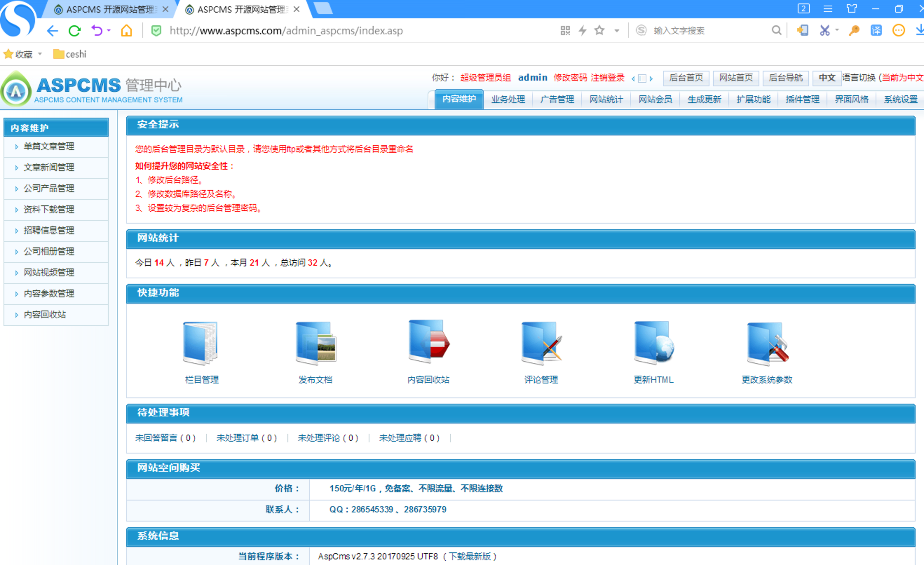Click the lightning speed mode icon

click(582, 30)
